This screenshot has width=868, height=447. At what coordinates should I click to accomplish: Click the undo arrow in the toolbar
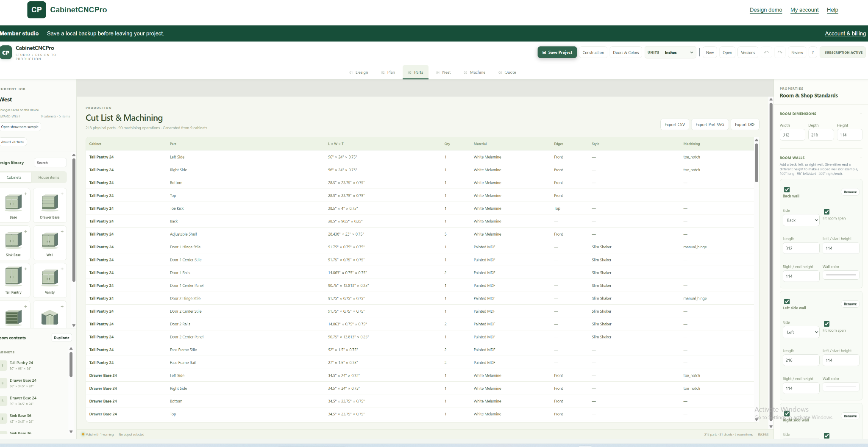pos(766,53)
